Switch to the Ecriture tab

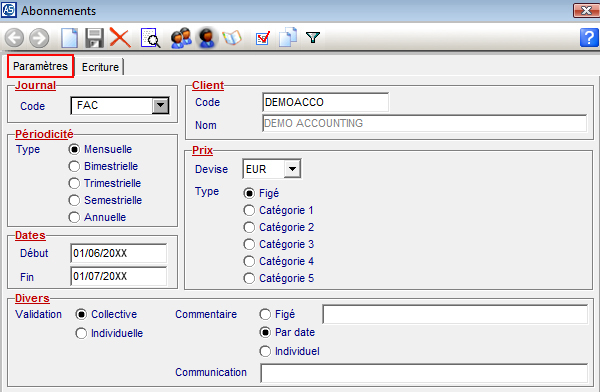point(100,67)
